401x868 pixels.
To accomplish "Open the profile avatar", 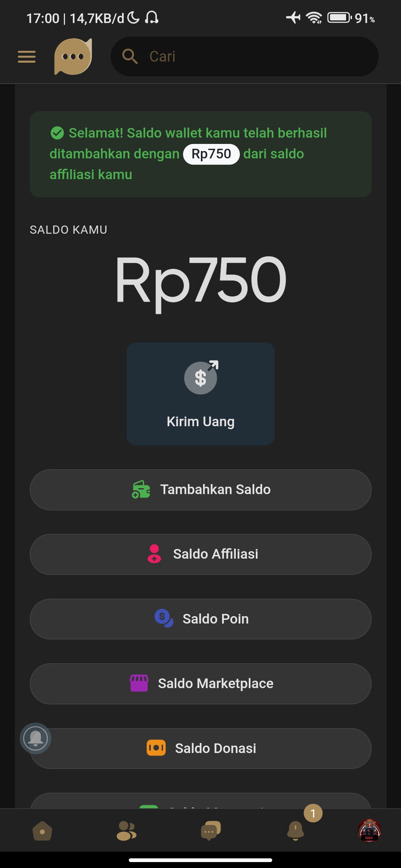I will click(x=369, y=831).
